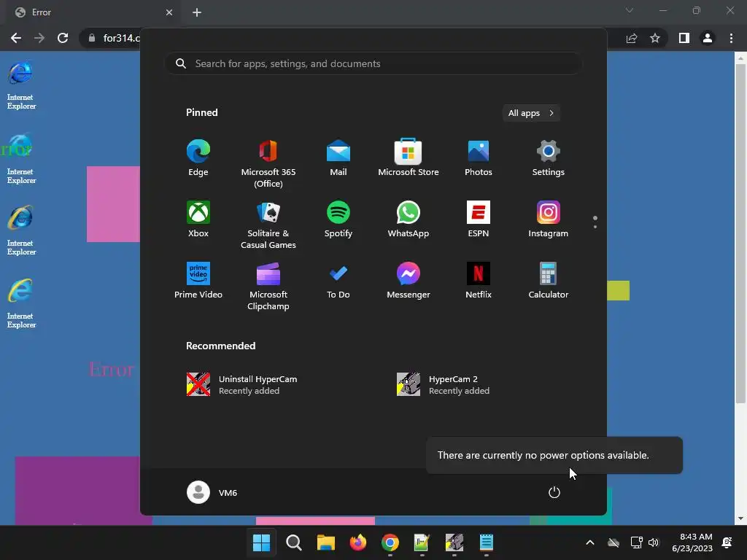Switch to HyperCam on the taskbar
The height and width of the screenshot is (560, 747).
(454, 542)
